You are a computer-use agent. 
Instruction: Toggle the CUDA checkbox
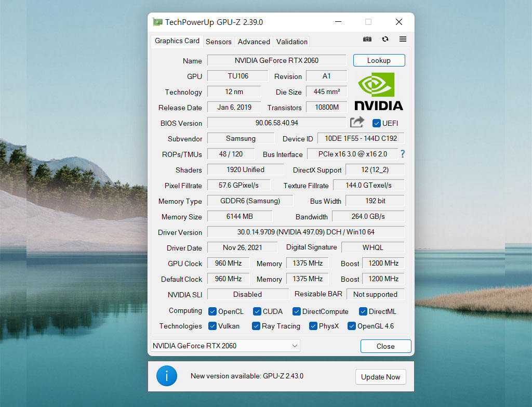(257, 311)
